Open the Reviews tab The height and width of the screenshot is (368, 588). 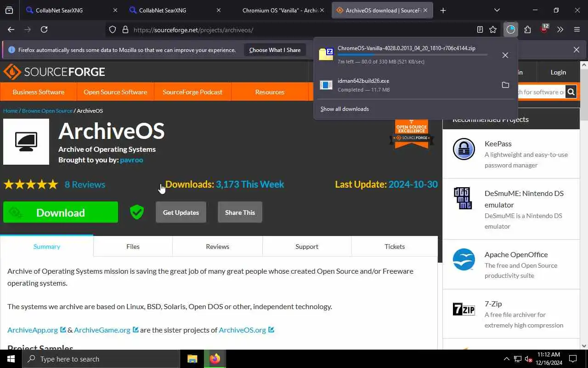click(217, 247)
